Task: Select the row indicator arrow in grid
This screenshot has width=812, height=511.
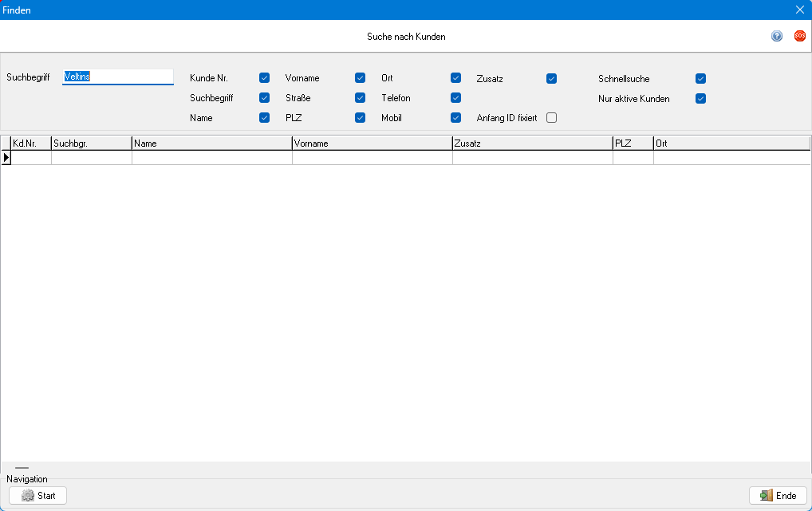Action: [6, 158]
